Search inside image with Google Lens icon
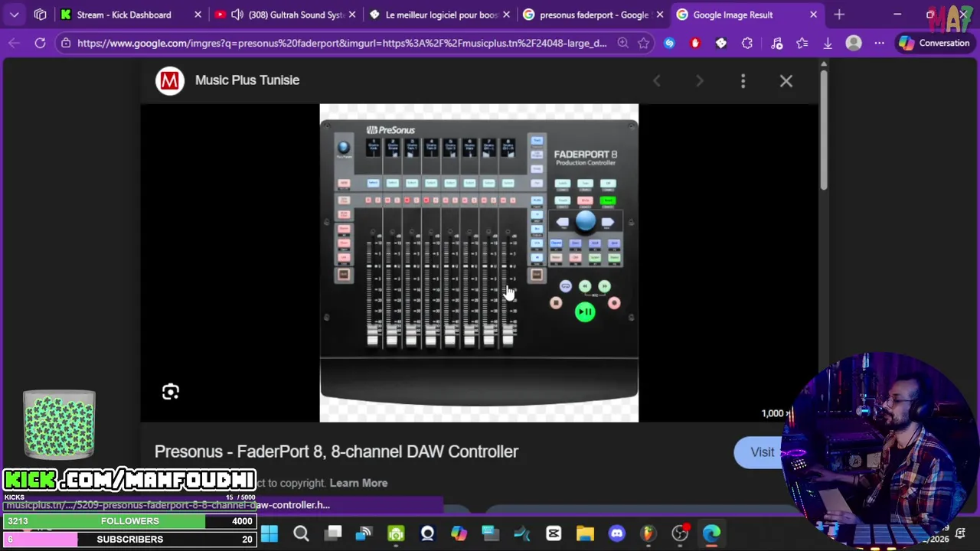980x551 pixels. (x=171, y=392)
